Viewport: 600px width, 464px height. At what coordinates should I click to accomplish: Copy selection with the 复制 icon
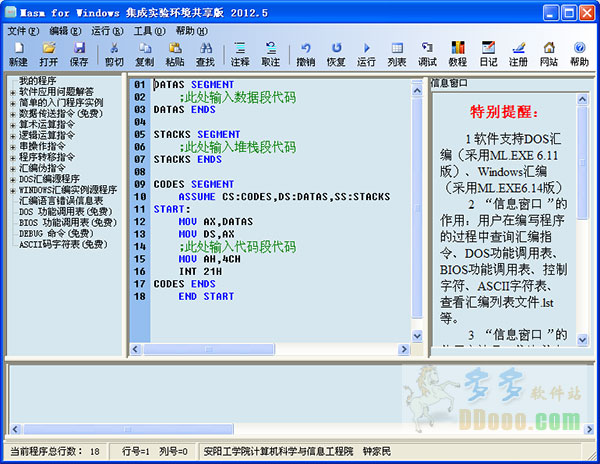click(145, 54)
